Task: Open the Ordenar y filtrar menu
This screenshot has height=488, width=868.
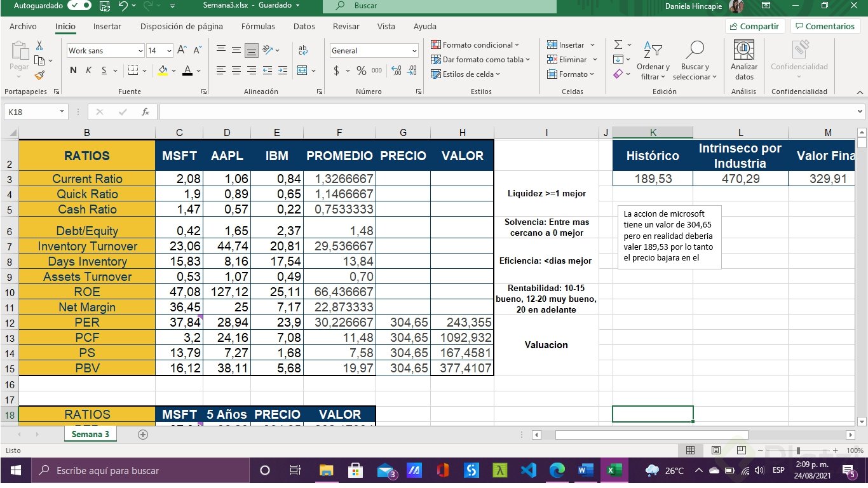Action: [x=653, y=61]
